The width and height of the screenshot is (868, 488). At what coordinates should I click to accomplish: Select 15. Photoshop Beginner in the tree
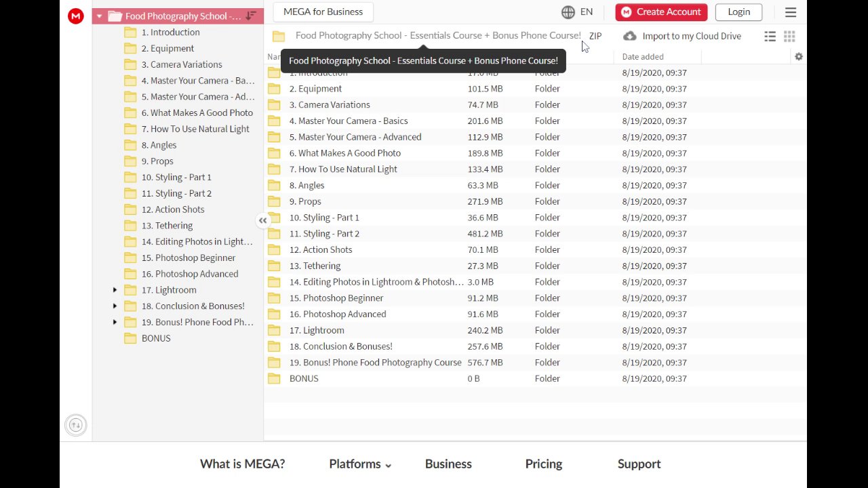pos(189,258)
